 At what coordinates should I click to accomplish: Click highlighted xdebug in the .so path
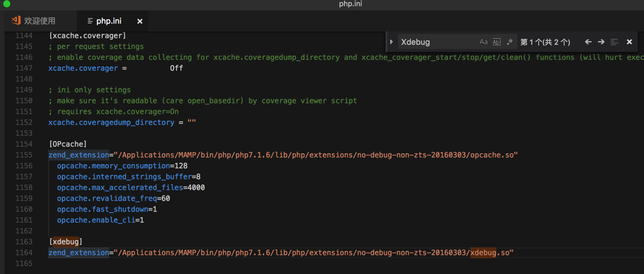483,253
